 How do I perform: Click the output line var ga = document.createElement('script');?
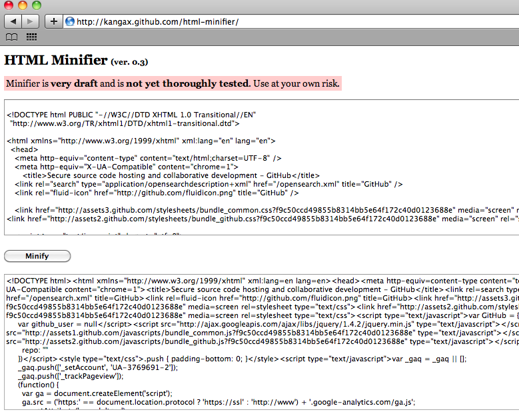[x=97, y=393]
